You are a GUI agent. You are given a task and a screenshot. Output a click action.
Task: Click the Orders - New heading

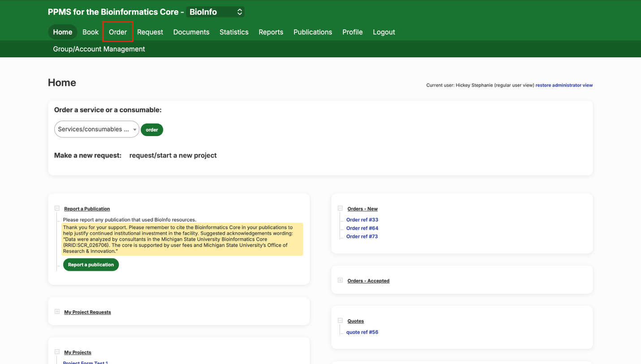(x=362, y=209)
